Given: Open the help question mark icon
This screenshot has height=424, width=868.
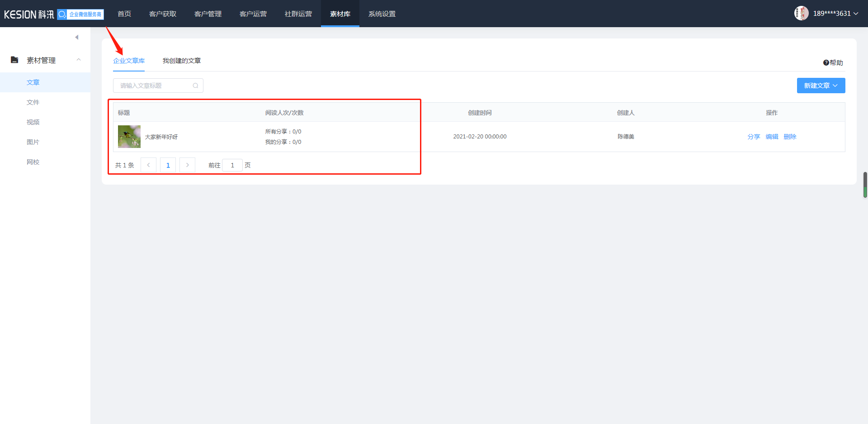Looking at the screenshot, I should [826, 63].
